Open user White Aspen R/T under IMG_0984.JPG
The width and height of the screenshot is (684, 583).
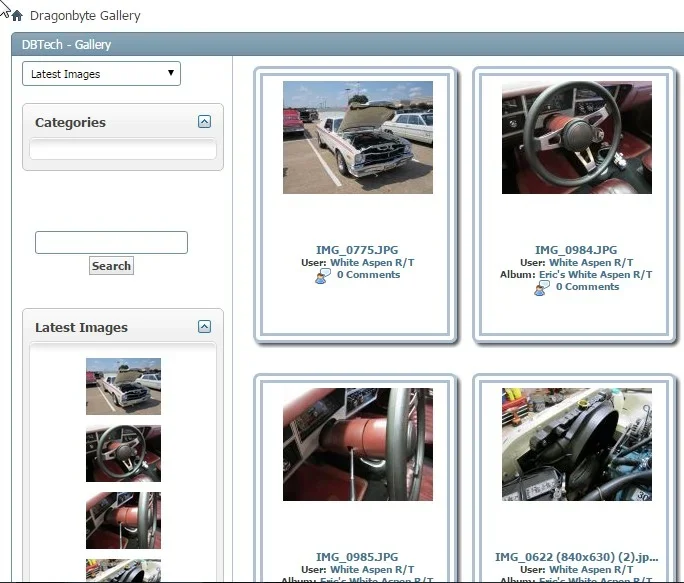591,263
